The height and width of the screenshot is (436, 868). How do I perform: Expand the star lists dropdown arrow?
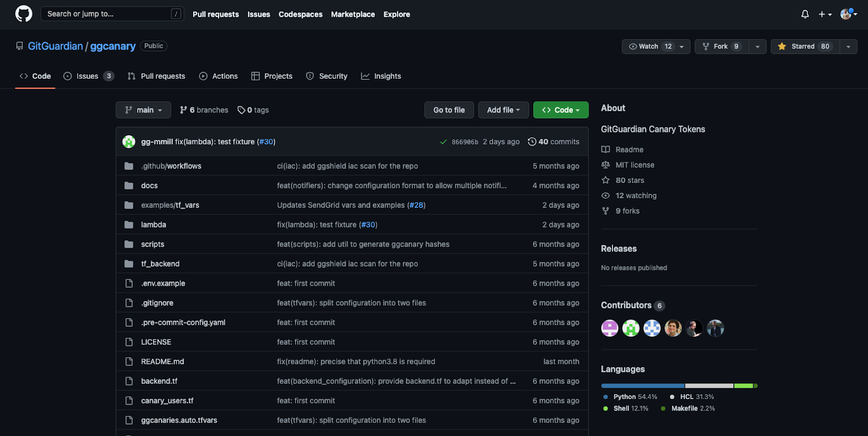tap(848, 47)
